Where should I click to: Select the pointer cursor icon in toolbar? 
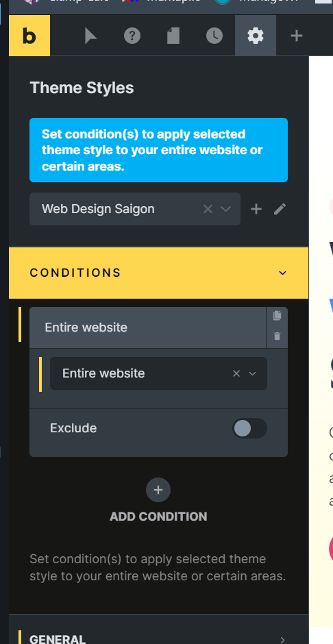(x=90, y=36)
